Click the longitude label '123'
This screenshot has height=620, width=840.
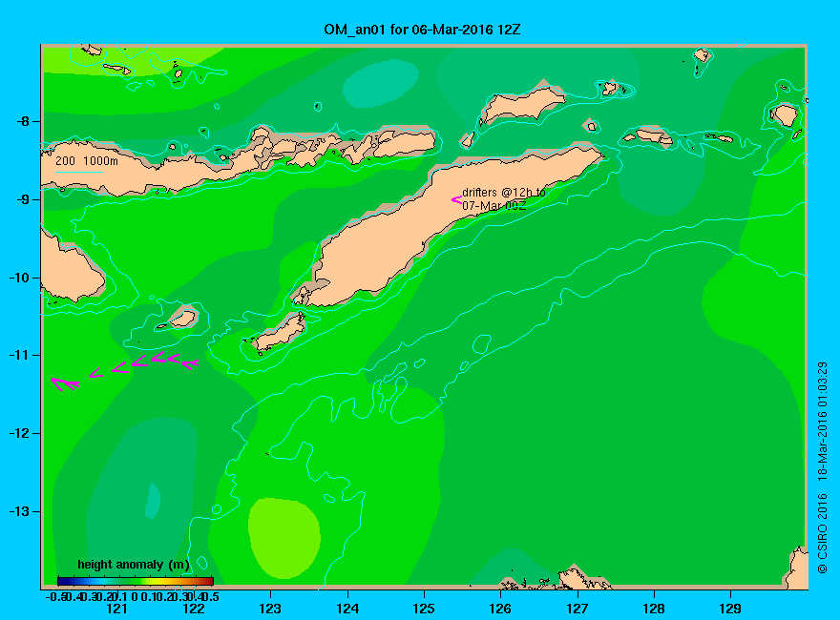coord(270,609)
